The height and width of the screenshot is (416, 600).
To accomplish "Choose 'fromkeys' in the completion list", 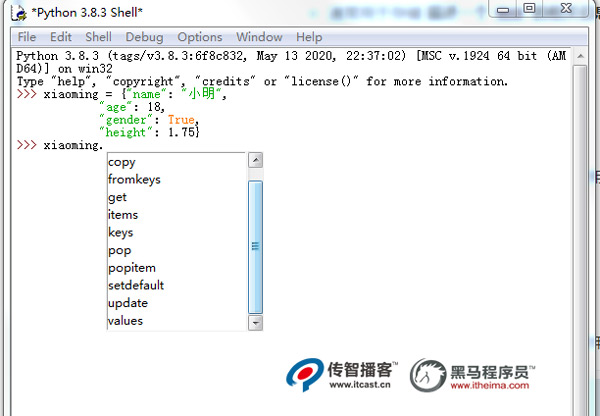I will point(134,180).
